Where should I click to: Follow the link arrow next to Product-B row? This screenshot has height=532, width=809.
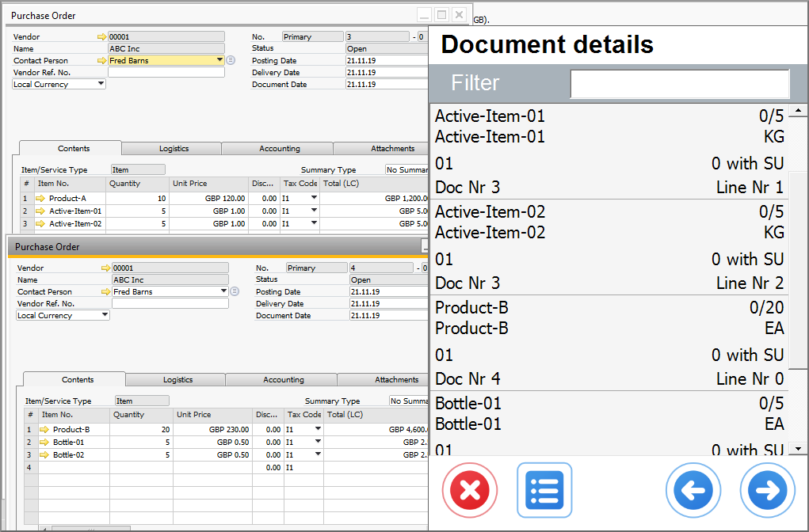point(45,430)
